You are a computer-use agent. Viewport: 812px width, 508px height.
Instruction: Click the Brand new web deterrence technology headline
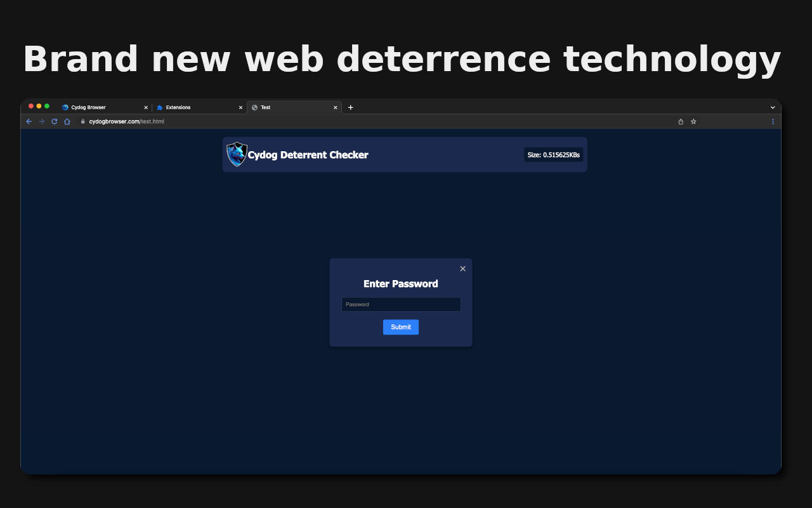[x=402, y=60]
